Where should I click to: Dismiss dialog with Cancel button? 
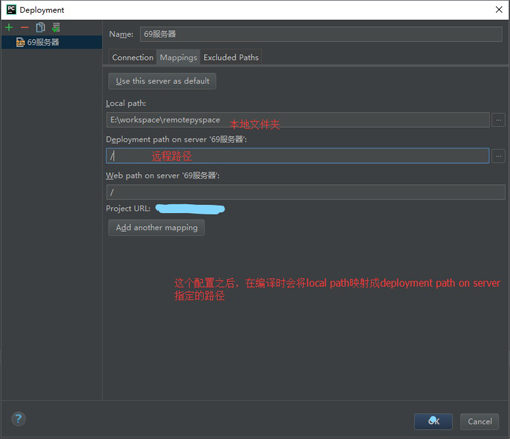pos(480,421)
